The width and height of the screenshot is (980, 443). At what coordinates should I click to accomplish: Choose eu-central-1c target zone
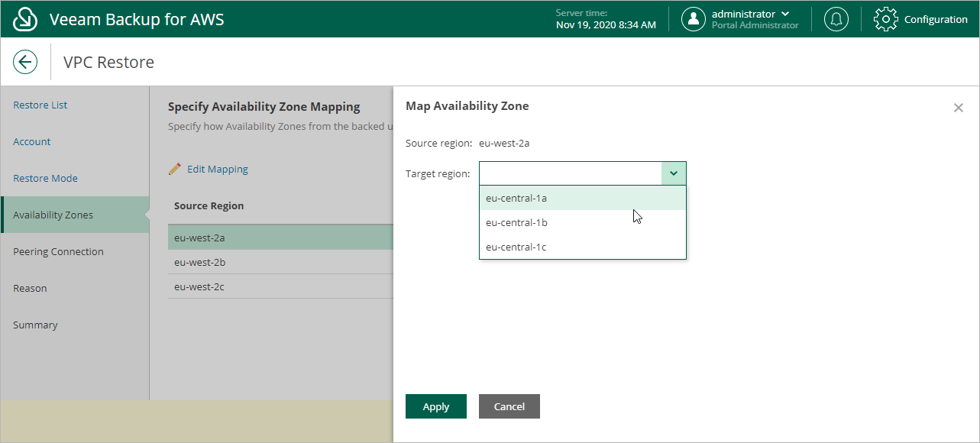pyautogui.click(x=583, y=247)
